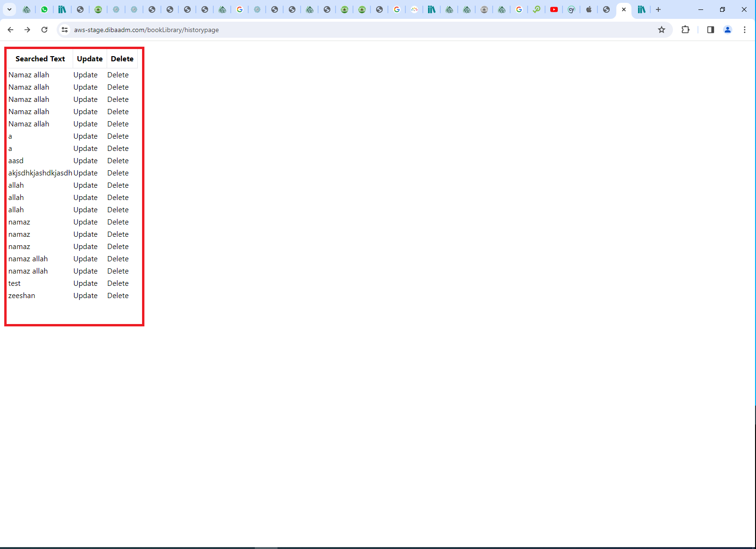Open the browser side panel

[710, 30]
